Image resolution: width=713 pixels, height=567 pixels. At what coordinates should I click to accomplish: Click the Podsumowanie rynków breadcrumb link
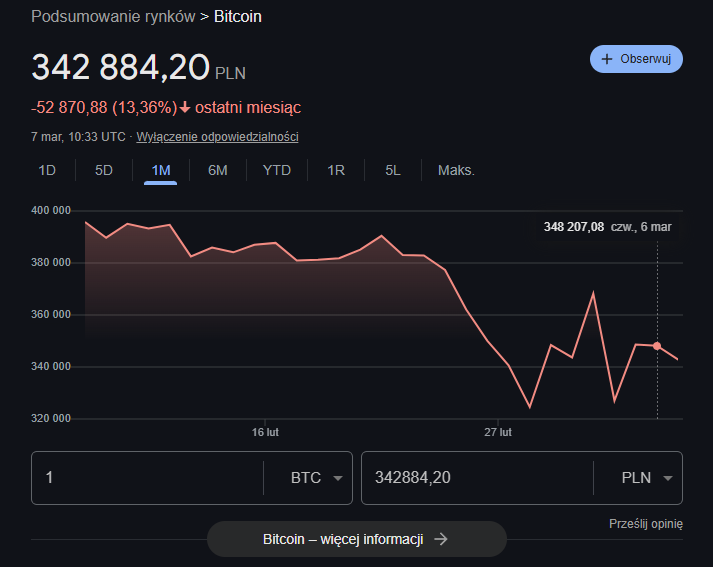(113, 17)
